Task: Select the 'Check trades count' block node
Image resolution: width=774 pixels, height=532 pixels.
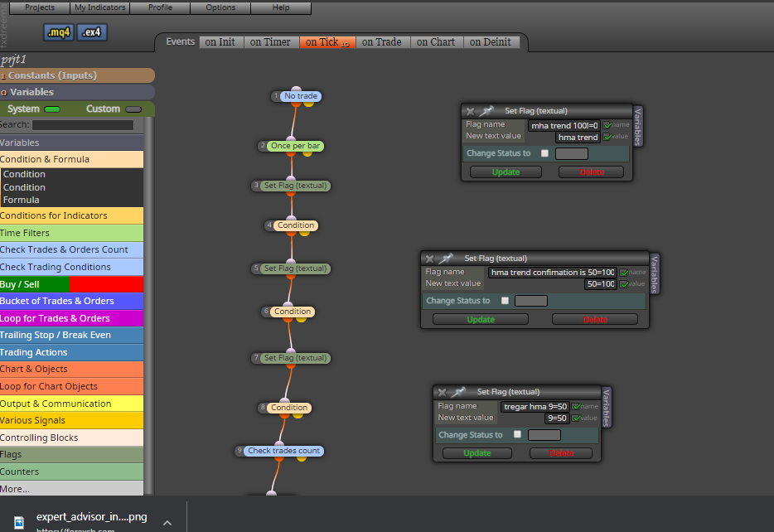Action: (x=284, y=451)
